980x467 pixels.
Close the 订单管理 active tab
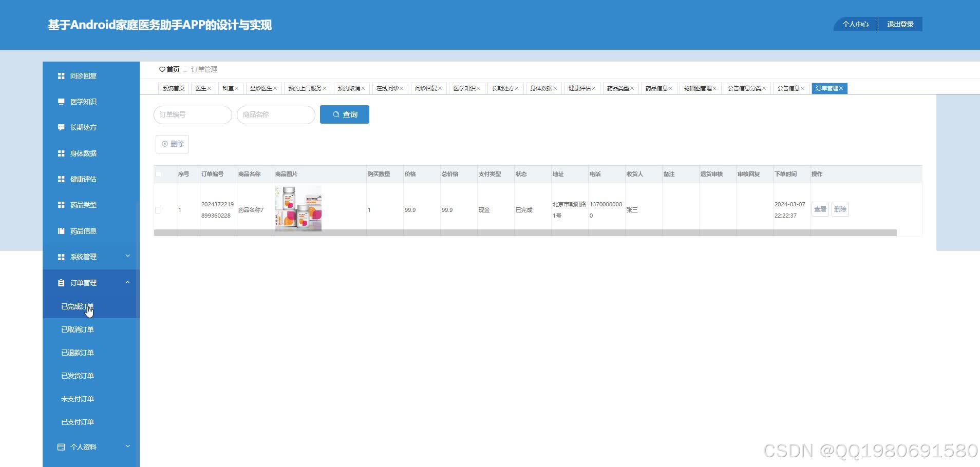(x=841, y=88)
